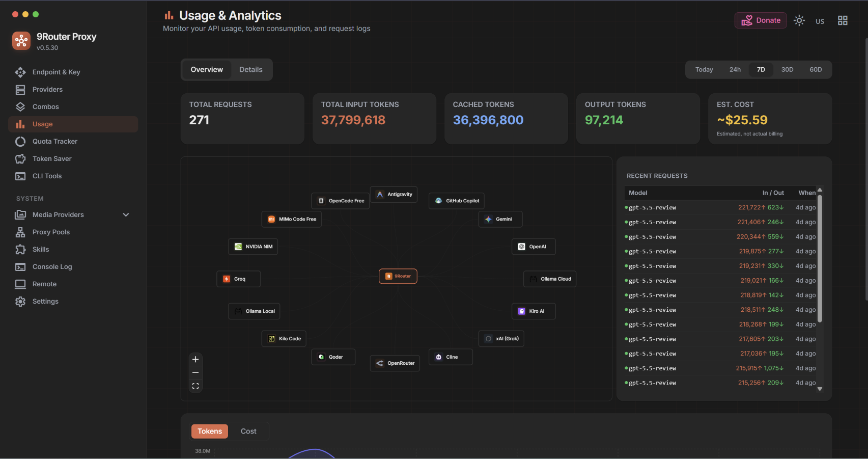The width and height of the screenshot is (868, 459).
Task: Expand the Media Providers chevron
Action: pyautogui.click(x=126, y=215)
